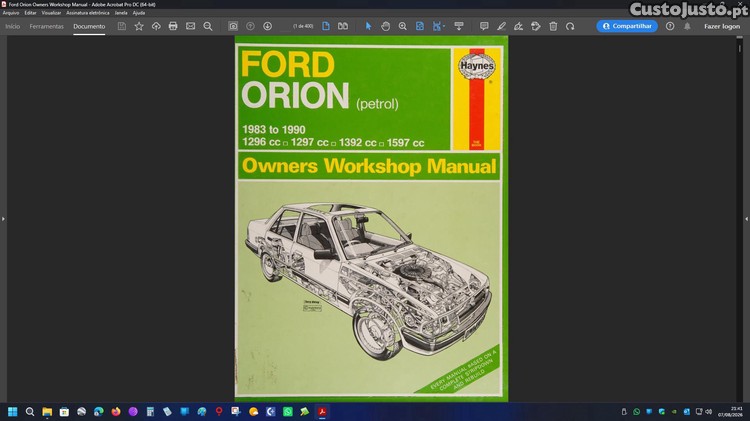Screen dimensions: 750x421
Task: Open the page display options dropdown
Action: (438, 26)
